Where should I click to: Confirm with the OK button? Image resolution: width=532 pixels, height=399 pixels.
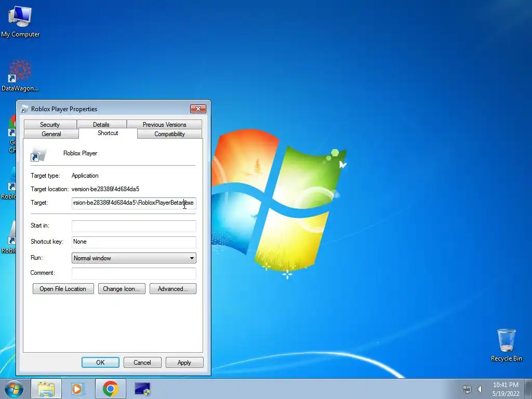pos(100,362)
